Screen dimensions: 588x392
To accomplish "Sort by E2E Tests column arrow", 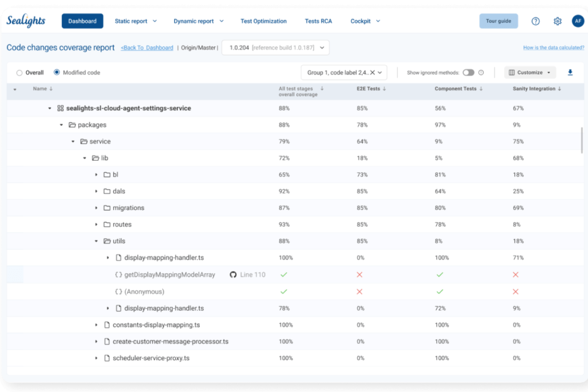I will 384,89.
